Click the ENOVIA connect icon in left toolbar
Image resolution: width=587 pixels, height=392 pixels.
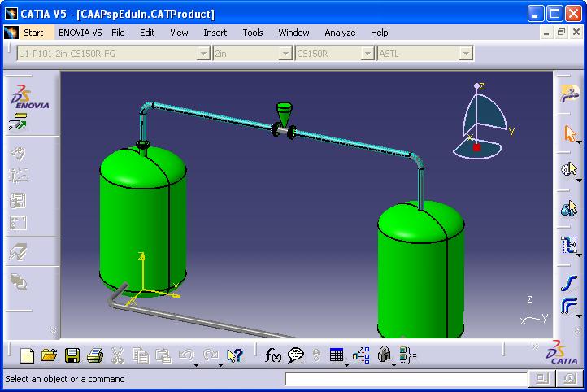click(18, 124)
